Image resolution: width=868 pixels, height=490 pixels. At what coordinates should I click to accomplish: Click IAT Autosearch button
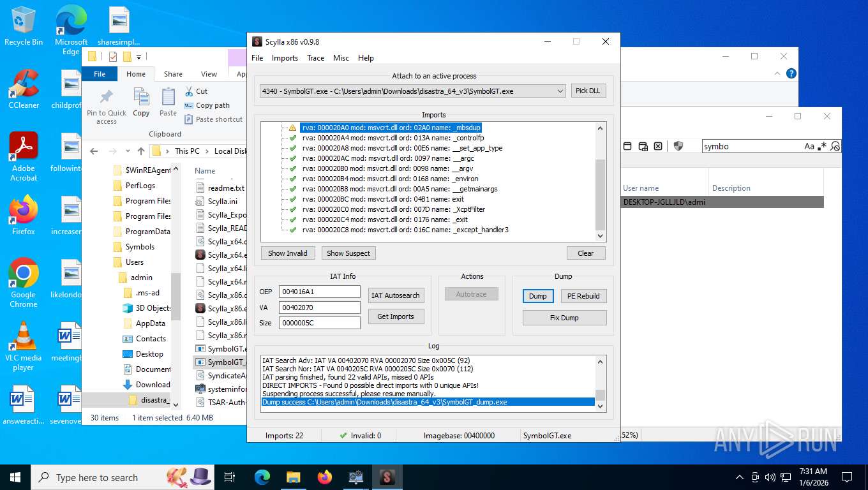coord(396,295)
